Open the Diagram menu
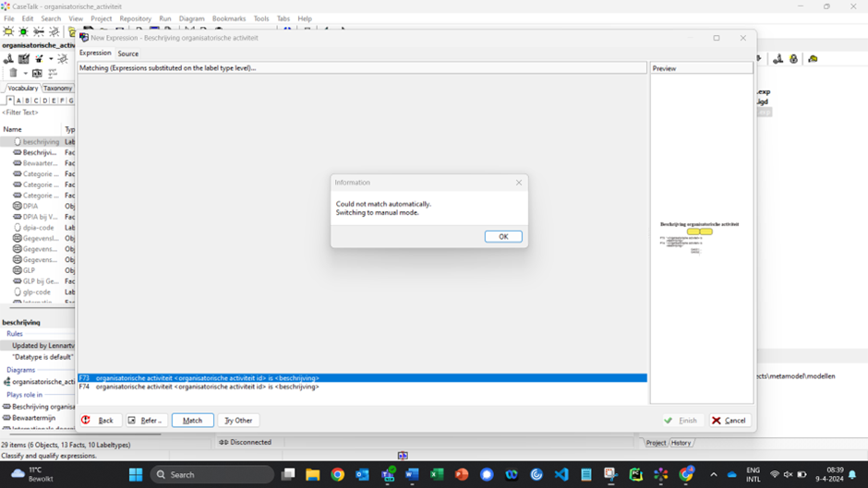 [191, 18]
